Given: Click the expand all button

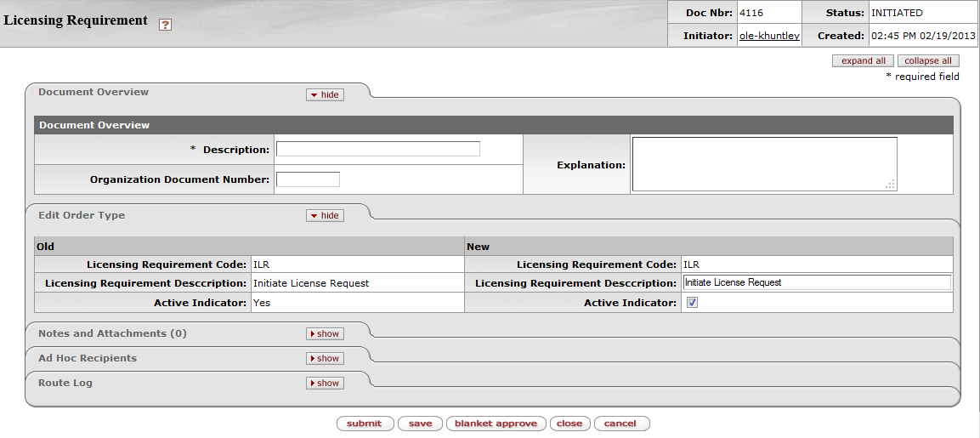Looking at the screenshot, I should [863, 61].
